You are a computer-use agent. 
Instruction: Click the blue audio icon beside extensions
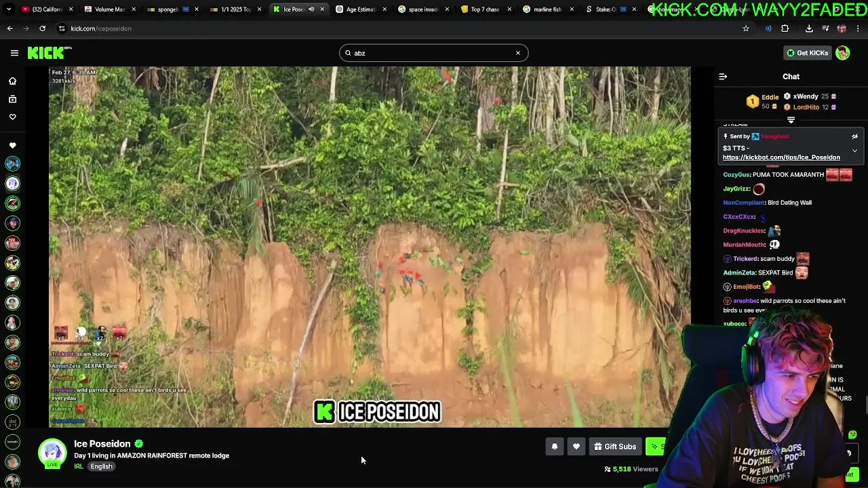click(x=768, y=28)
